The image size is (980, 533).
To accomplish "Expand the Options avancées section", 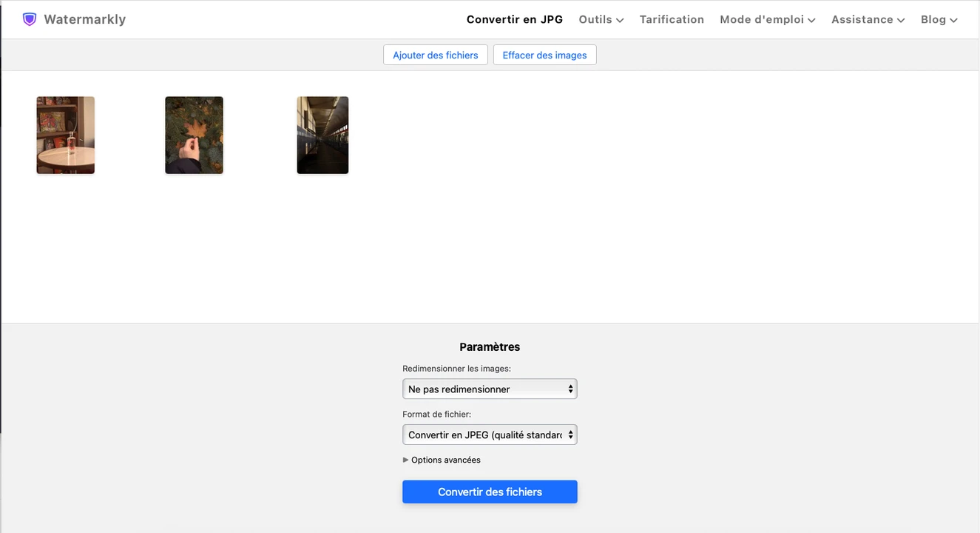I will point(442,460).
